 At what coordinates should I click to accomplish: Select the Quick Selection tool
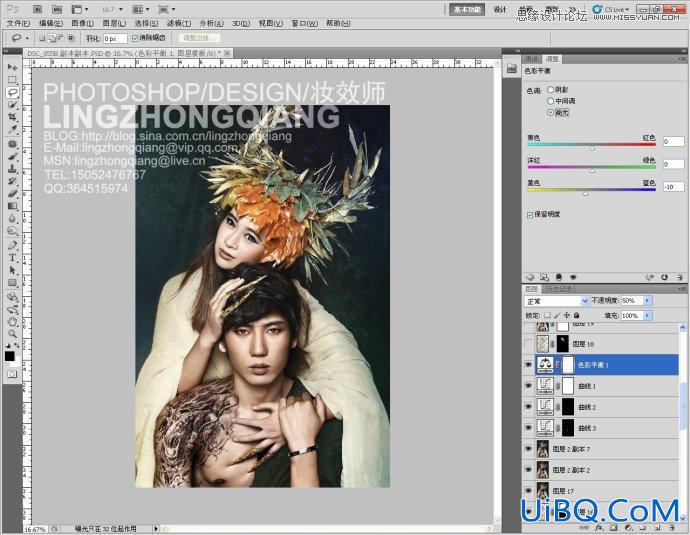[12, 105]
